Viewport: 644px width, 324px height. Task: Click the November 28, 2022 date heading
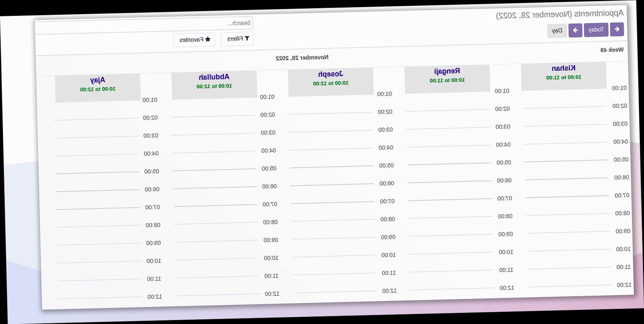point(302,58)
